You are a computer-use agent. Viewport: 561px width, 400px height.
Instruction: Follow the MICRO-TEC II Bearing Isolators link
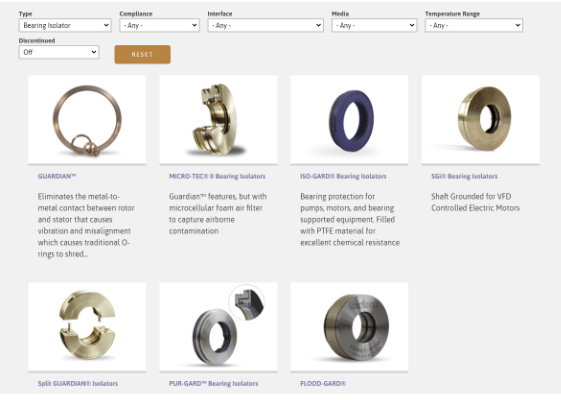tap(217, 176)
